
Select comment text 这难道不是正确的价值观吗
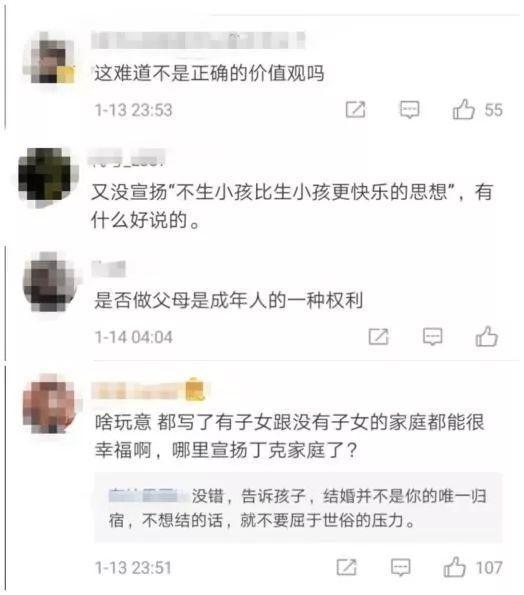[x=209, y=73]
